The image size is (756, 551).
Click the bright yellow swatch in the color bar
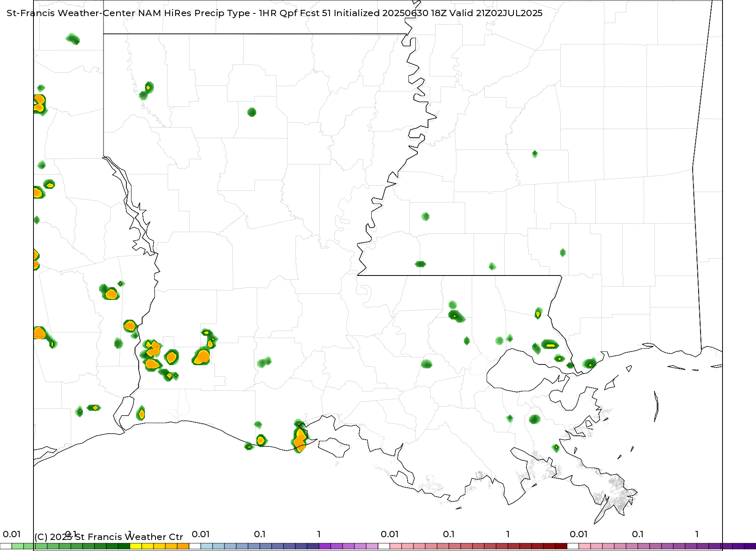[x=136, y=546]
